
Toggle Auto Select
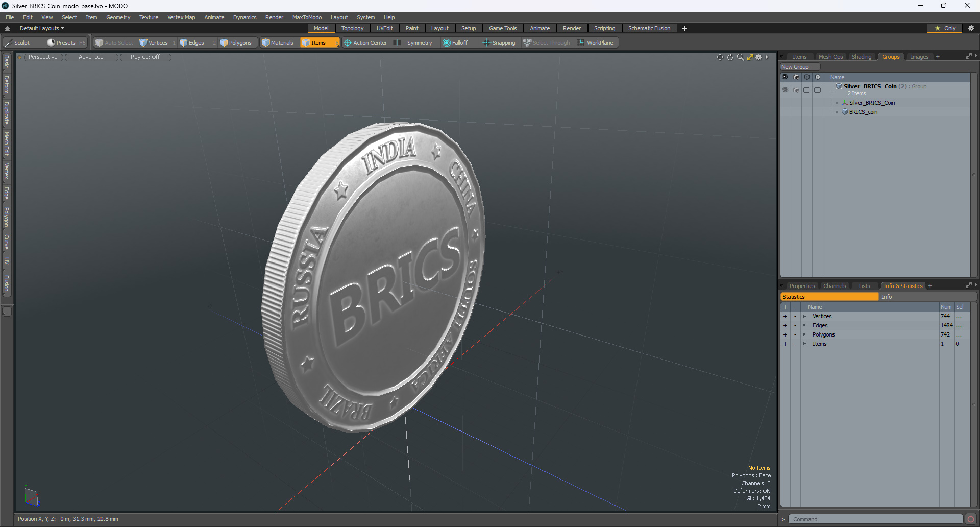(x=114, y=43)
